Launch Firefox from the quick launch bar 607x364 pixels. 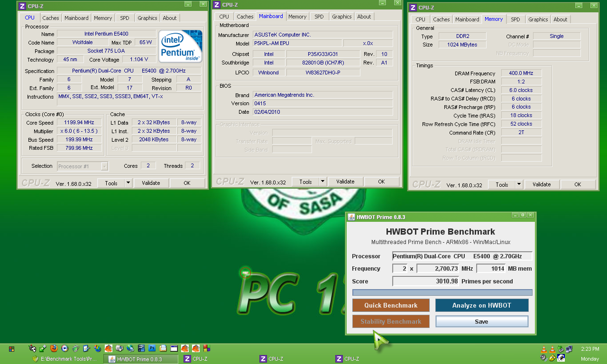point(54,348)
